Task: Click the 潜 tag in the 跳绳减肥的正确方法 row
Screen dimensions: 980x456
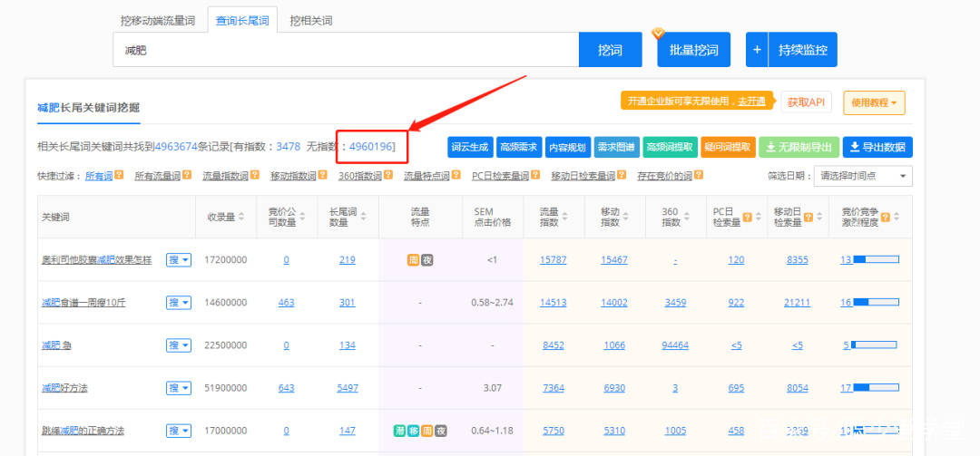Action: [x=399, y=431]
